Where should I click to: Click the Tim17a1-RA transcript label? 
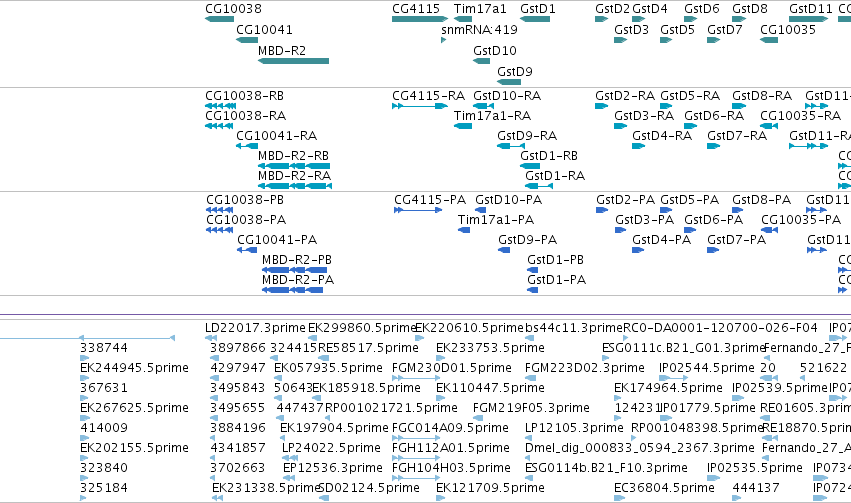[493, 116]
